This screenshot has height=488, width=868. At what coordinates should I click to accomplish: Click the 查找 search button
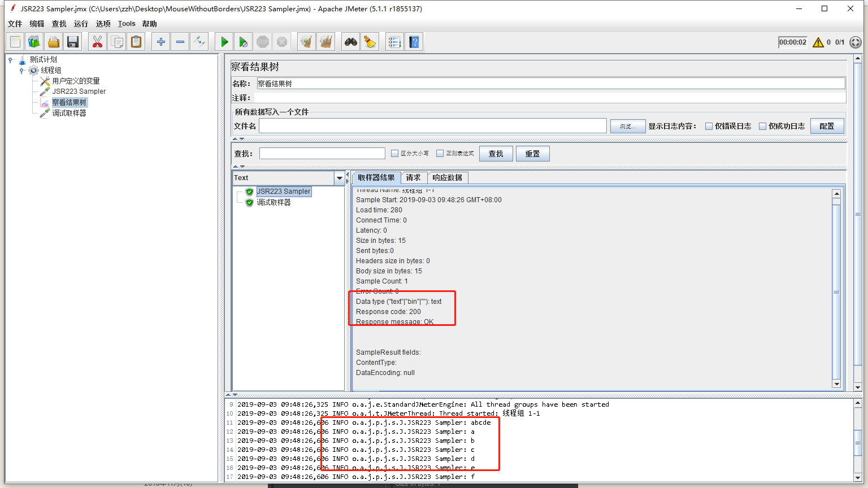click(496, 154)
